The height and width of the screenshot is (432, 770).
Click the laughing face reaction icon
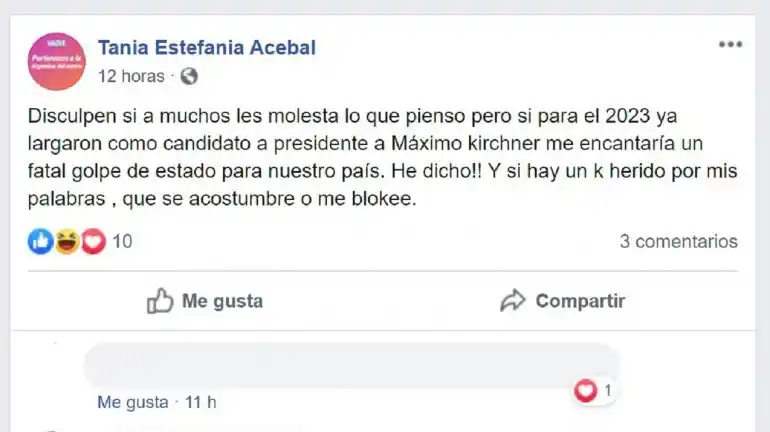[x=66, y=241]
